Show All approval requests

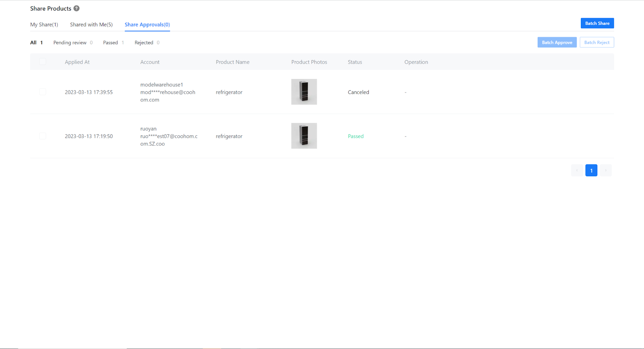click(x=33, y=43)
